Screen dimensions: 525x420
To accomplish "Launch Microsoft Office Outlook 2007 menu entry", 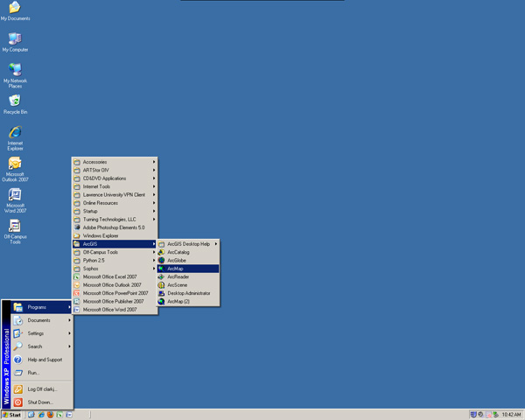I will pyautogui.click(x=115, y=285).
